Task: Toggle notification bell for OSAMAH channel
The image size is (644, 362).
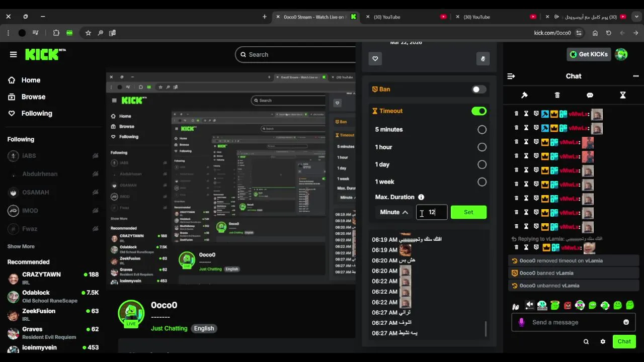Action: click(x=95, y=192)
